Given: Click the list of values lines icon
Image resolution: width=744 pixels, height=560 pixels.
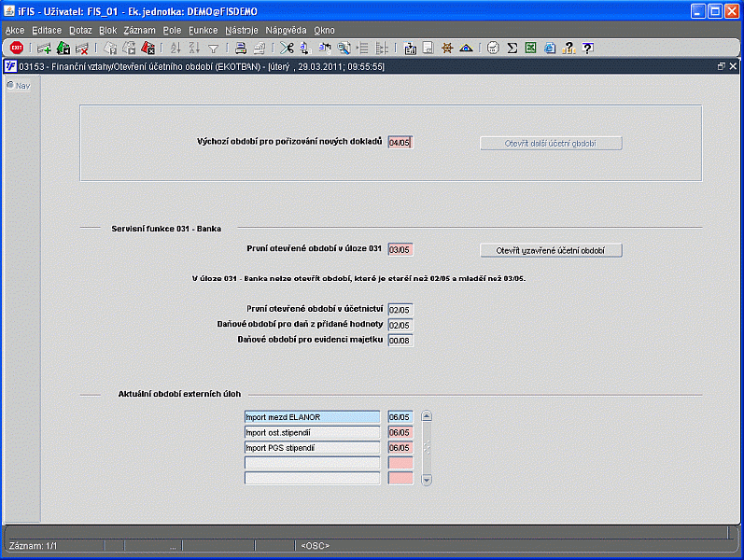Looking at the screenshot, I should pyautogui.click(x=362, y=48).
